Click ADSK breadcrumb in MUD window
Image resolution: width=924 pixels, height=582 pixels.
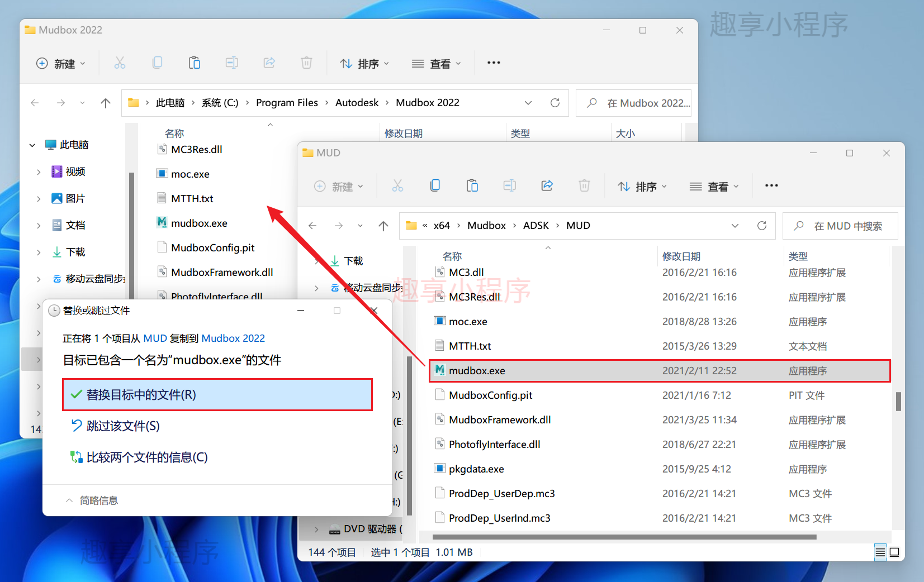pos(536,226)
